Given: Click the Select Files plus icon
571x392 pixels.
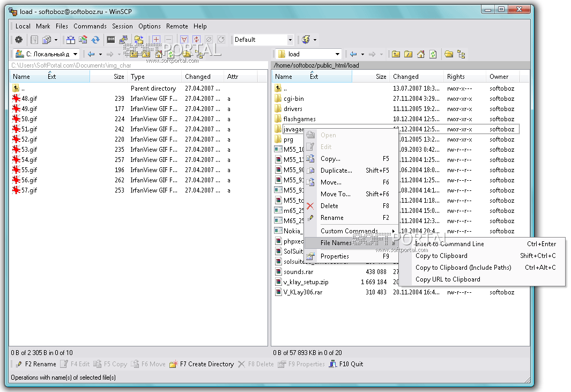Looking at the screenshot, I should pyautogui.click(x=156, y=39).
